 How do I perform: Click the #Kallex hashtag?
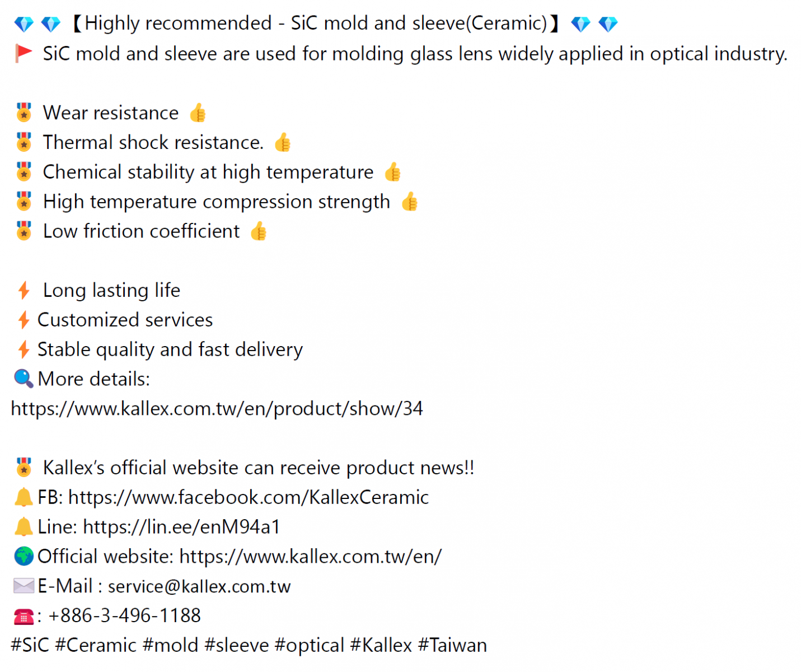[381, 645]
